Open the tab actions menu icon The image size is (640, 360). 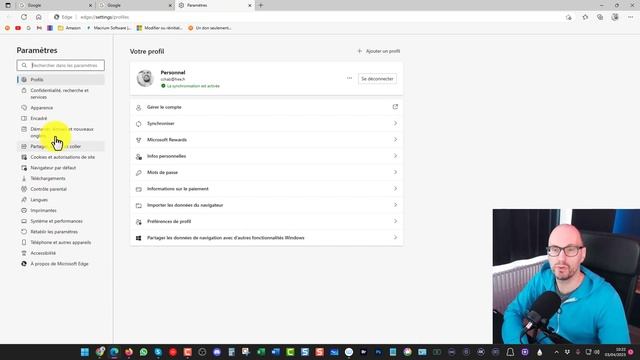(8, 5)
